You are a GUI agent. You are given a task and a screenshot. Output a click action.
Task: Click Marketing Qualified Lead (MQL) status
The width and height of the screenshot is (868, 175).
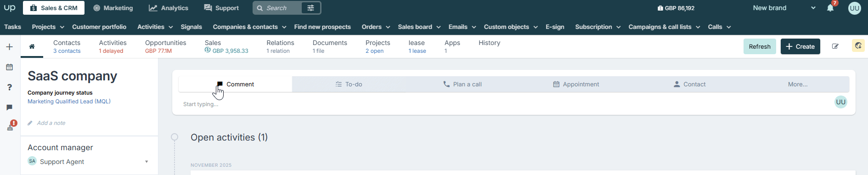[69, 102]
